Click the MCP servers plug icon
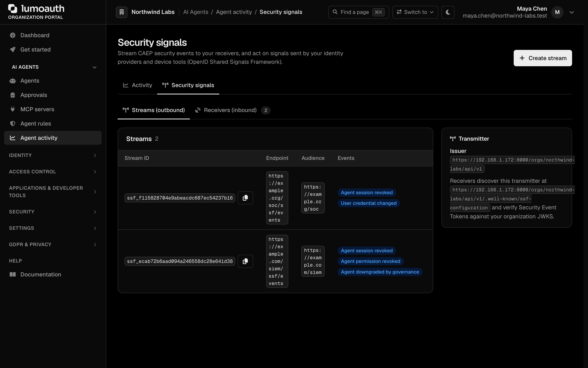 pyautogui.click(x=13, y=109)
